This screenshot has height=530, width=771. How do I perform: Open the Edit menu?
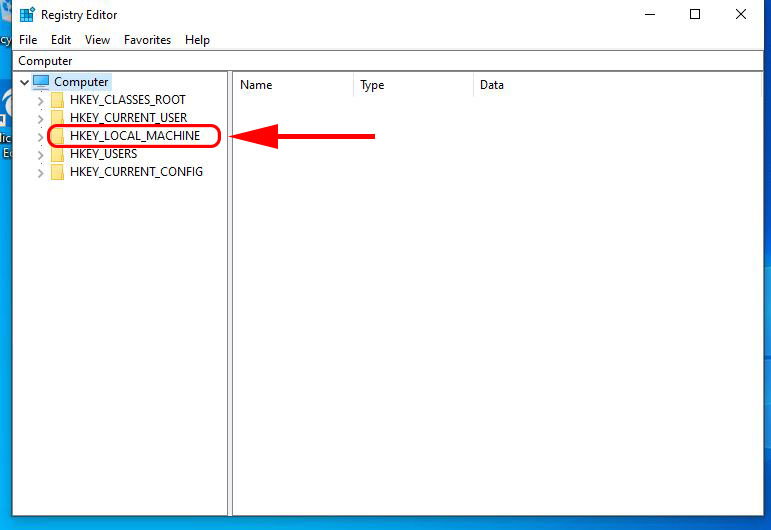(x=61, y=40)
